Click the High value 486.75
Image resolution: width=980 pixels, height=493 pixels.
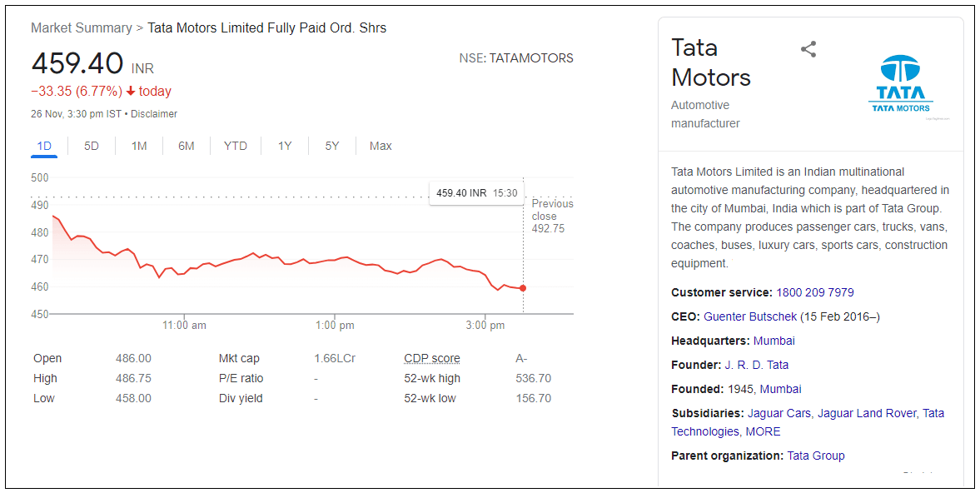[133, 379]
